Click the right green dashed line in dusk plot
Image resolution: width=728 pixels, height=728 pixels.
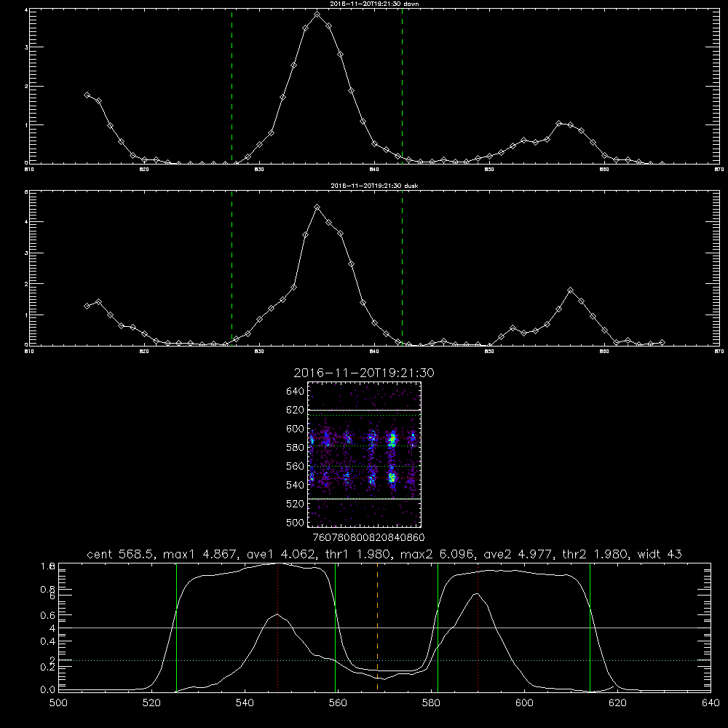click(x=402, y=269)
